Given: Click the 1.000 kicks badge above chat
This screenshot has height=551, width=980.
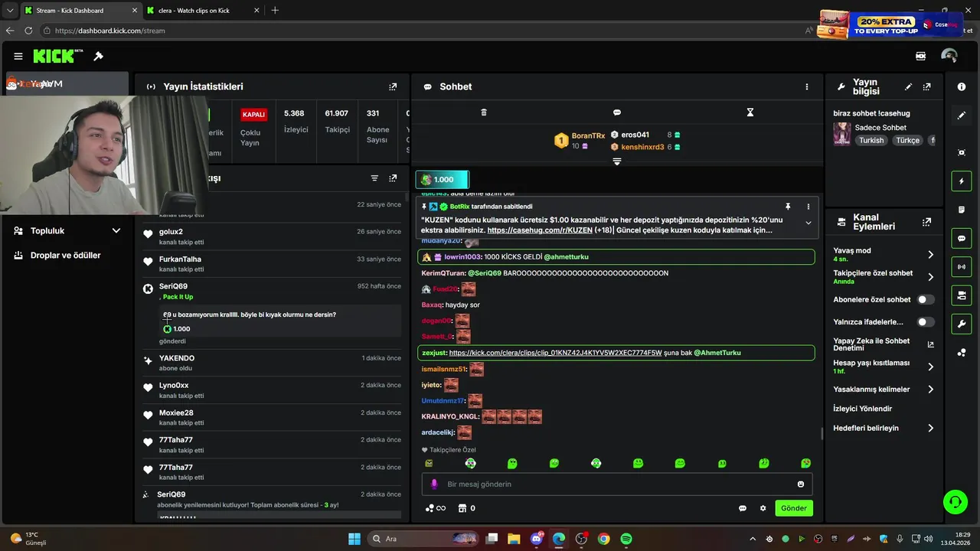Looking at the screenshot, I should 442,180.
